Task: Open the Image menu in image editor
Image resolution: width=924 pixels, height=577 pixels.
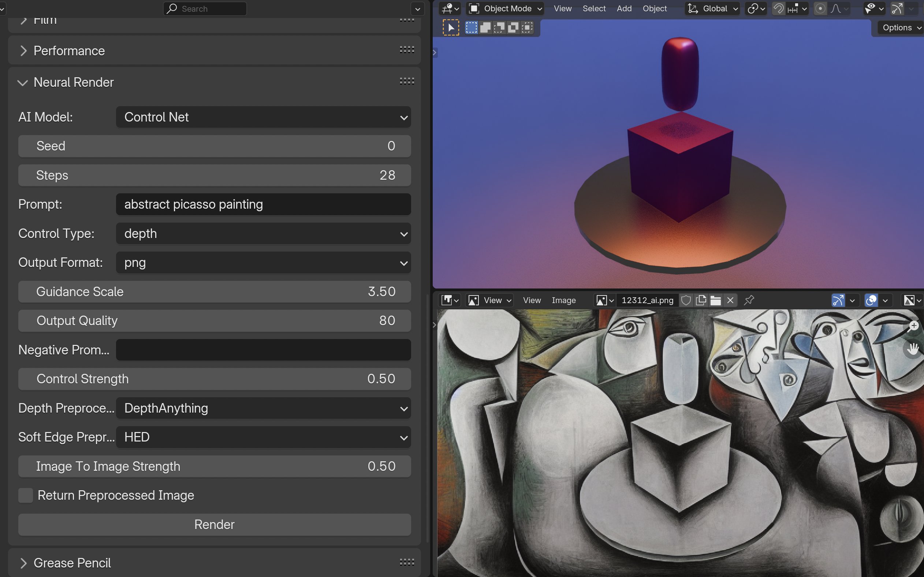Action: (563, 300)
